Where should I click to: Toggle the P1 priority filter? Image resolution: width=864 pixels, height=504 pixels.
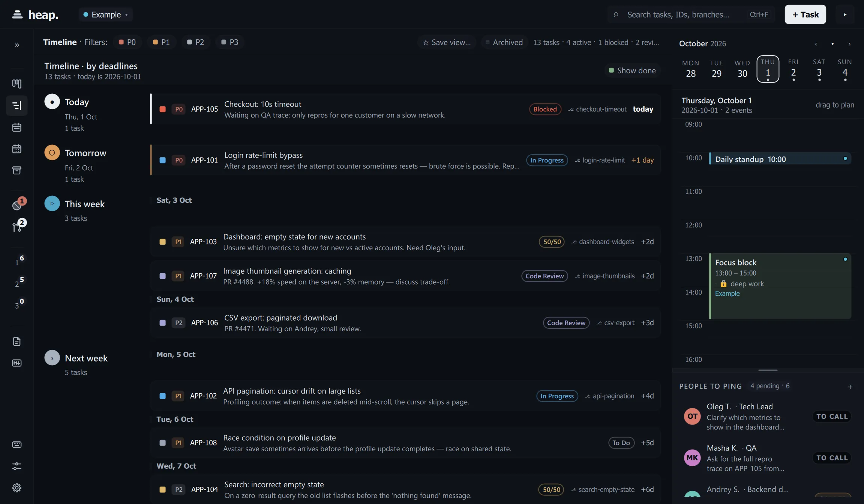(x=161, y=42)
